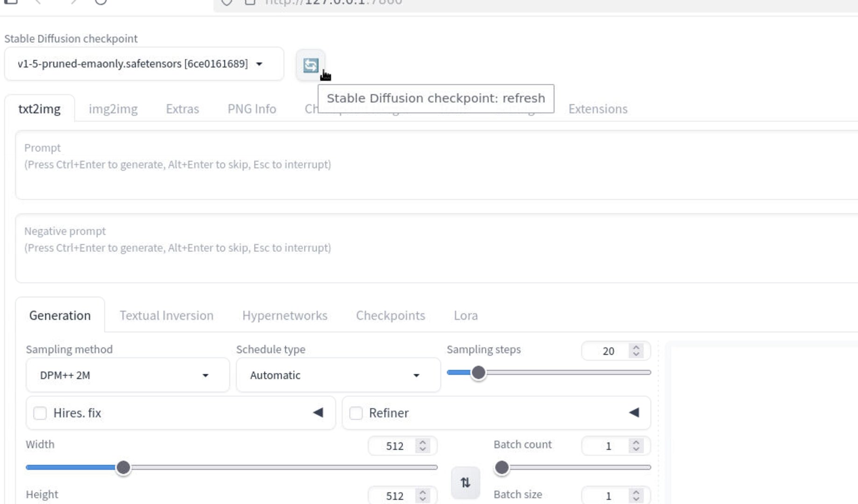The height and width of the screenshot is (504, 858).
Task: Collapse the Hires. fix section
Action: 318,413
